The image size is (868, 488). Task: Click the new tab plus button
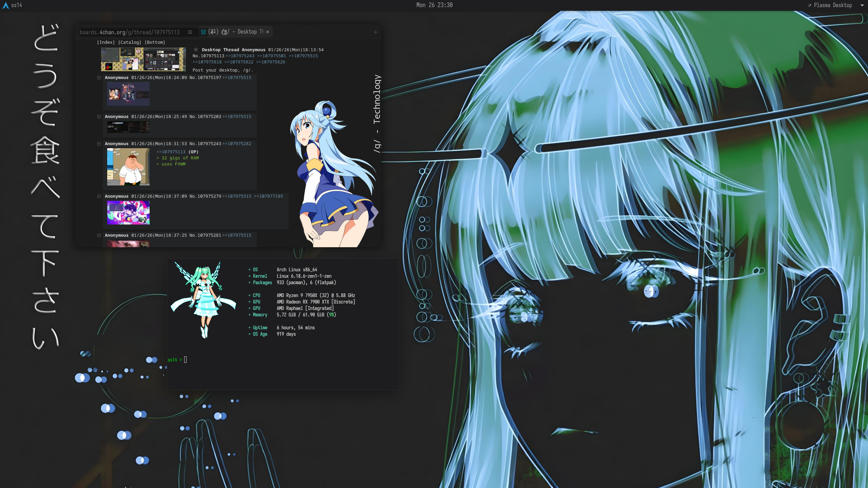(375, 32)
